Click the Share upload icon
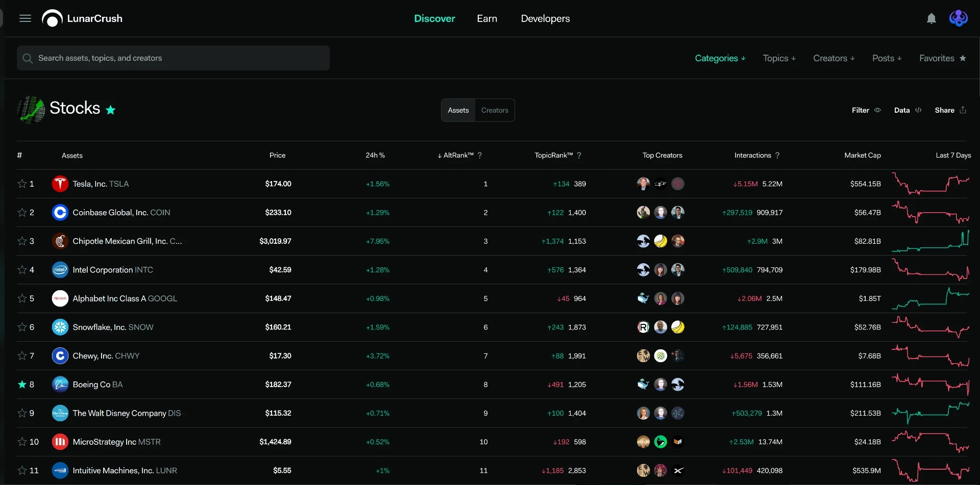The height and width of the screenshot is (485, 980). point(963,110)
